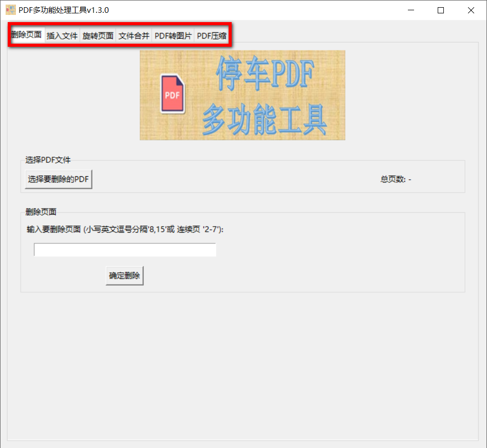Maximize the application window

click(x=441, y=10)
